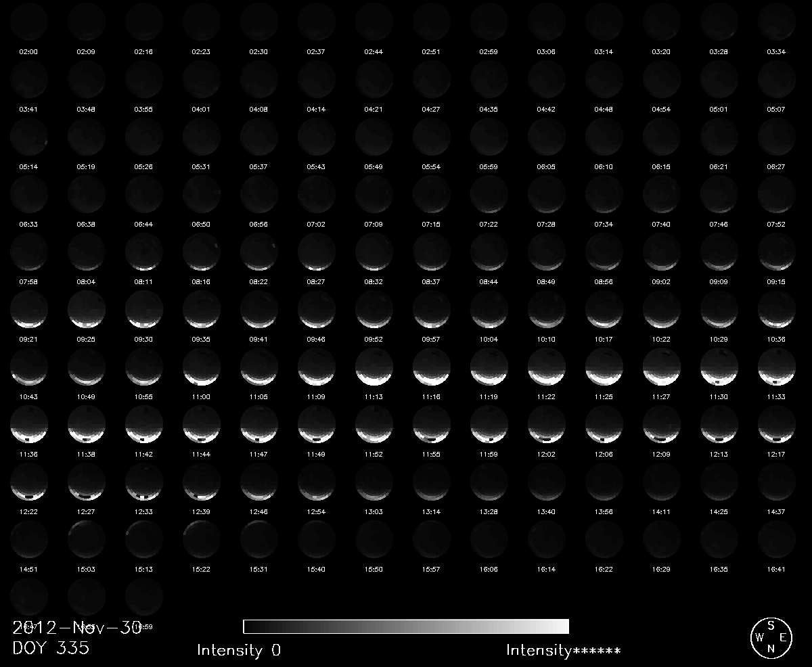Select the disk thumbnail at 10:36
This screenshot has height=667, width=812.
[x=777, y=308]
